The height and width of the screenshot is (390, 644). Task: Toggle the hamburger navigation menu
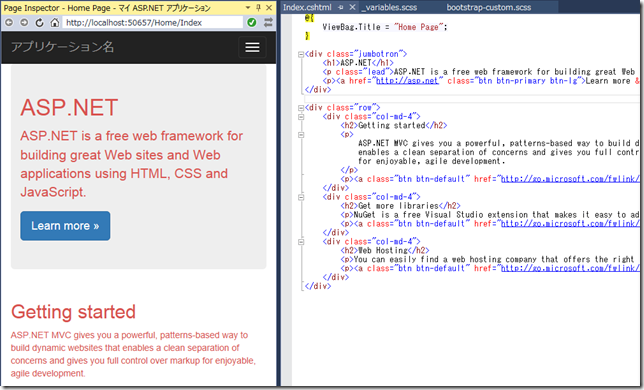(252, 47)
